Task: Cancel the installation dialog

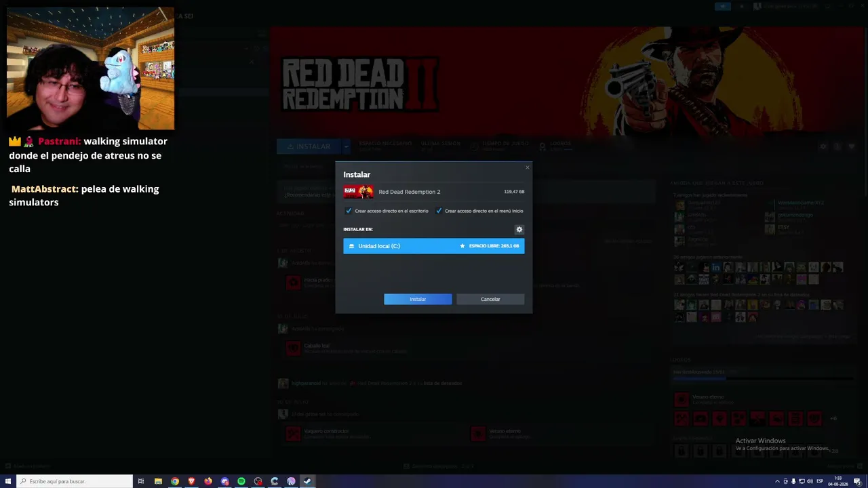Action: (490, 299)
